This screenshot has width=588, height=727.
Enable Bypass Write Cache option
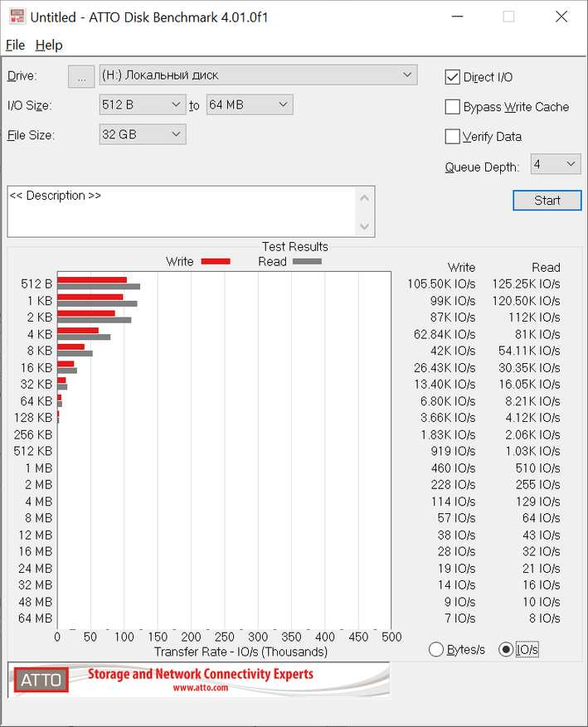(453, 107)
